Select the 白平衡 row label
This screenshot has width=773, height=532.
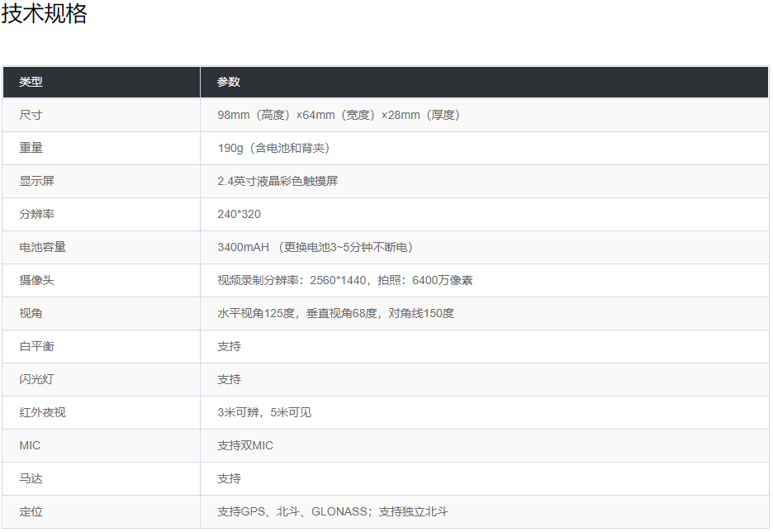36,346
